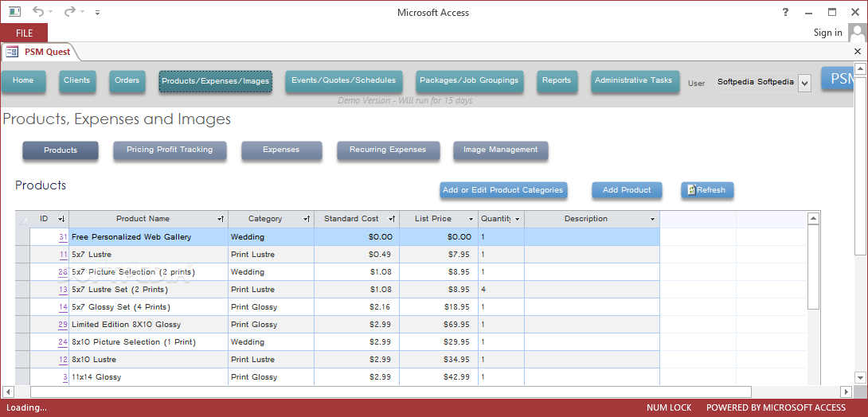Open Events/Quotes/Schedules section
The width and height of the screenshot is (868, 417).
click(x=344, y=80)
